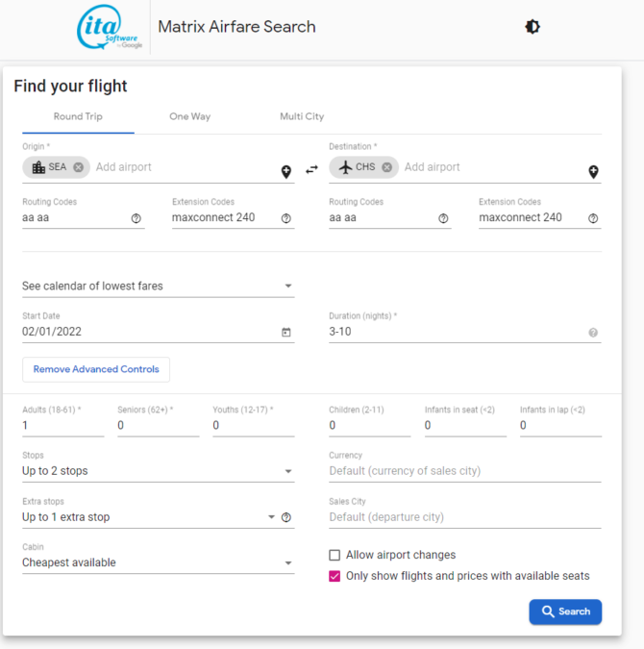Show help for Duration nights field
The height and width of the screenshot is (649, 644).
[593, 333]
